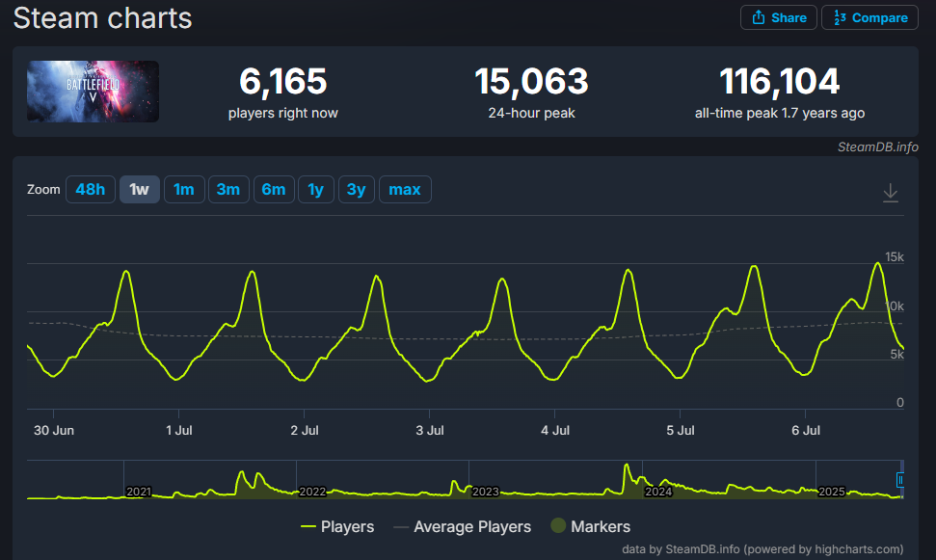Click the 30 Jun axis label
Screen dimensions: 936x560
(x=54, y=430)
